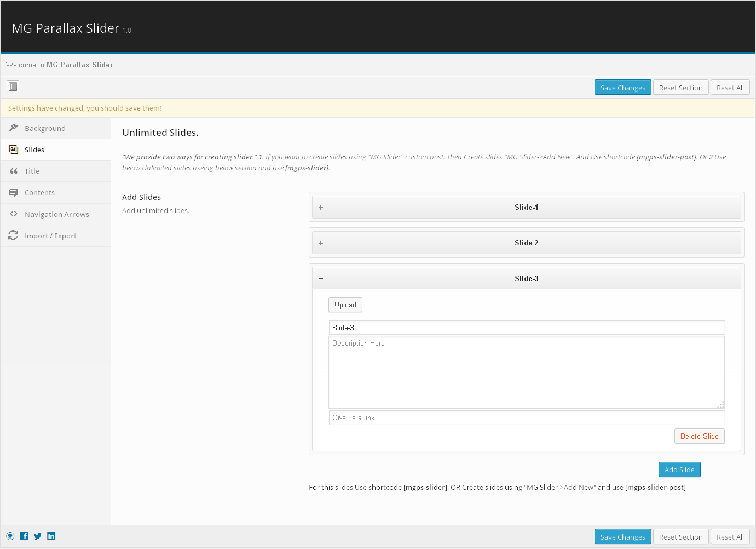This screenshot has height=549, width=756.
Task: Click the Delete Slide button
Action: click(x=699, y=436)
